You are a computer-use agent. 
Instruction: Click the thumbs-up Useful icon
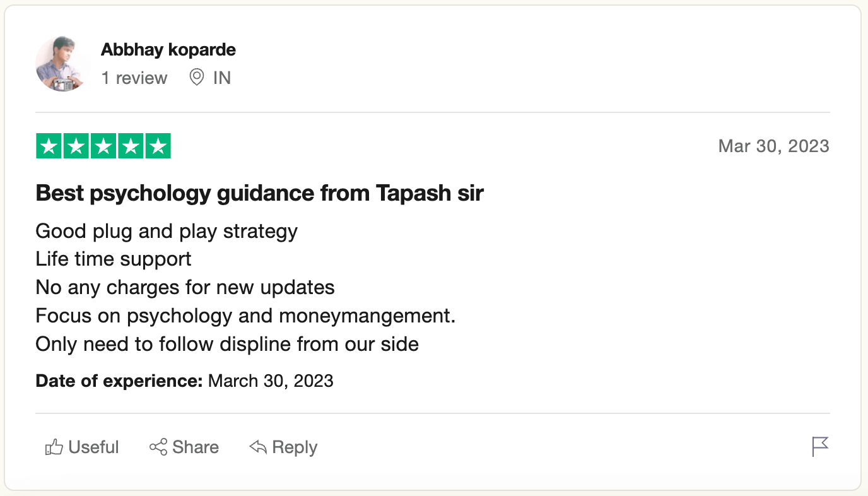pyautogui.click(x=54, y=447)
